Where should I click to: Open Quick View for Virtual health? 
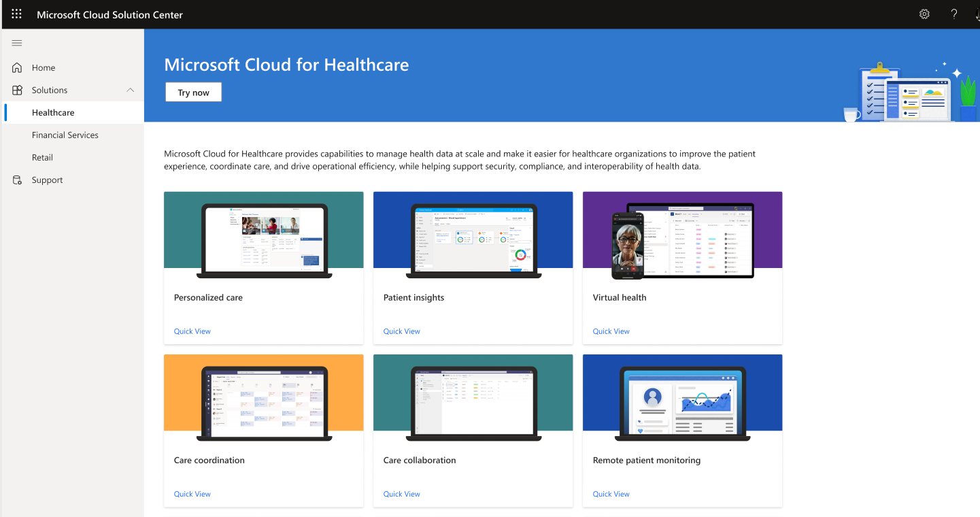coord(611,331)
